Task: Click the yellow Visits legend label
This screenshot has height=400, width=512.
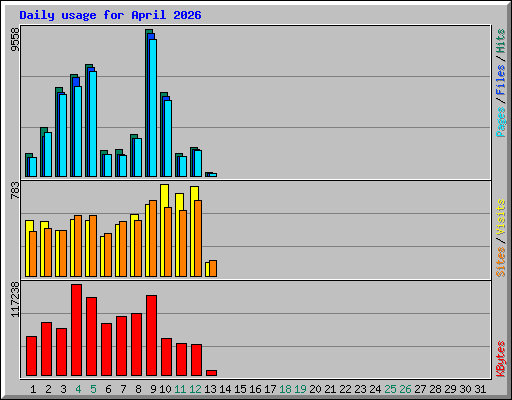Action: click(500, 218)
